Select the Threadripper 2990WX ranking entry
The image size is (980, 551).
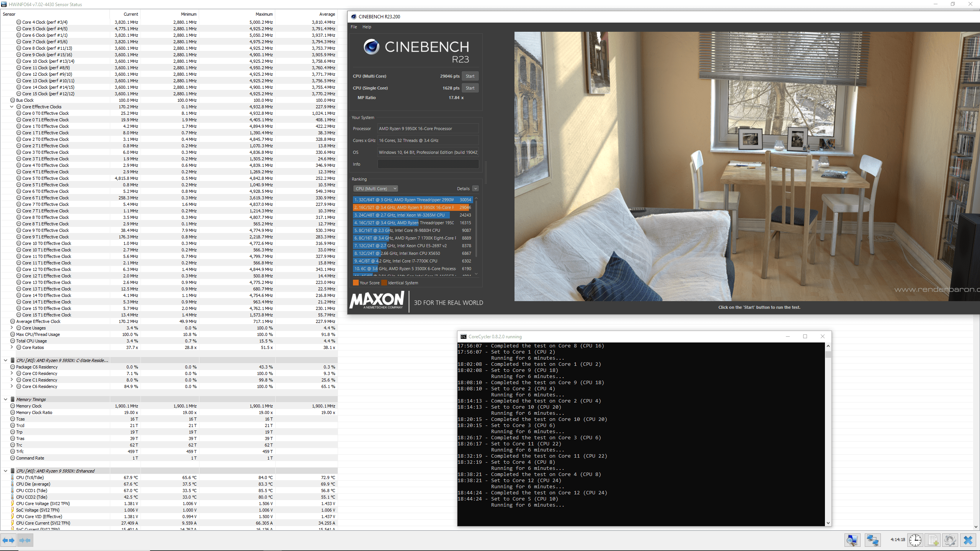coord(413,200)
